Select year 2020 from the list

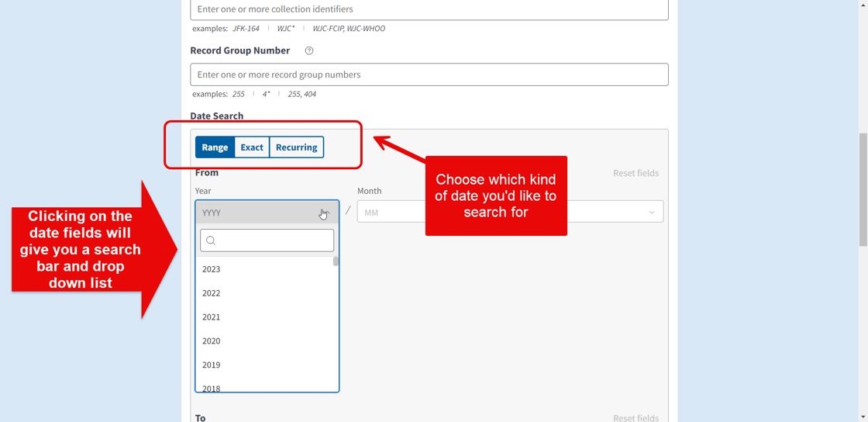coord(212,341)
